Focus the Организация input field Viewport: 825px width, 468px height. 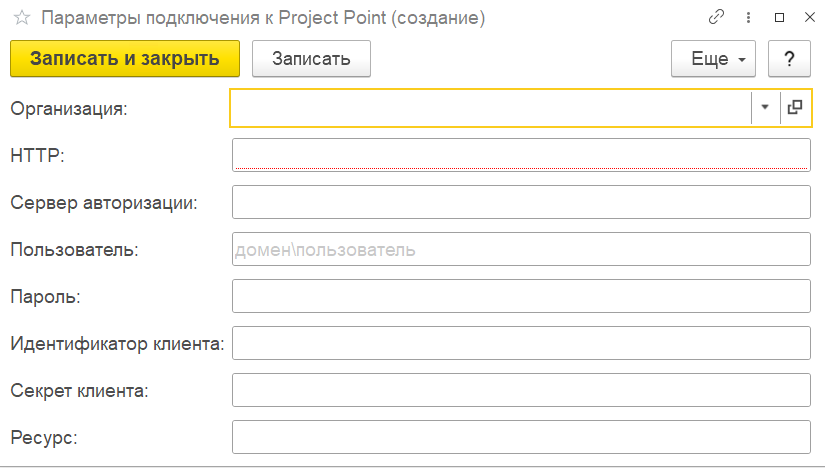click(x=490, y=108)
